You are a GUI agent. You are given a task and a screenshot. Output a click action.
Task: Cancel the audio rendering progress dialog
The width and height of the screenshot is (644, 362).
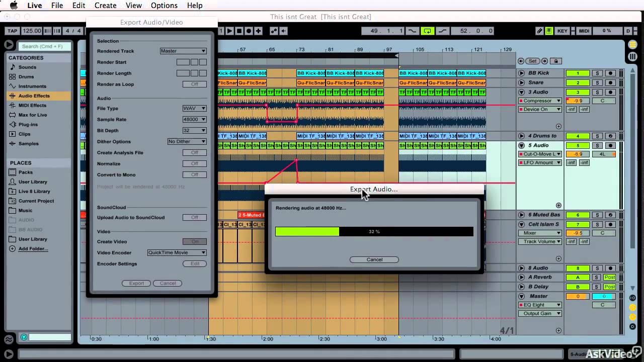[374, 259]
